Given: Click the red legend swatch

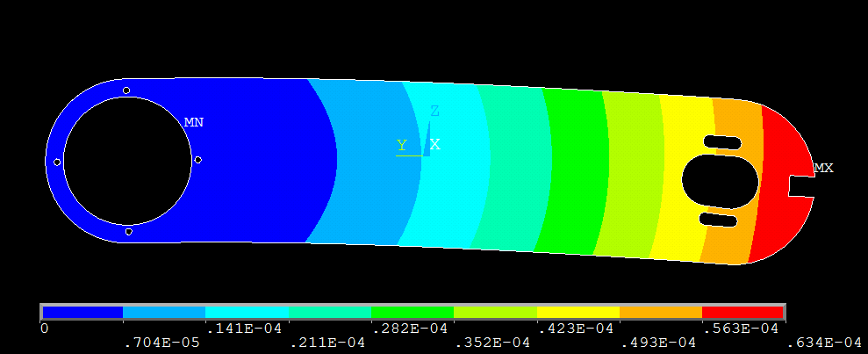Looking at the screenshot, I should click(742, 312).
